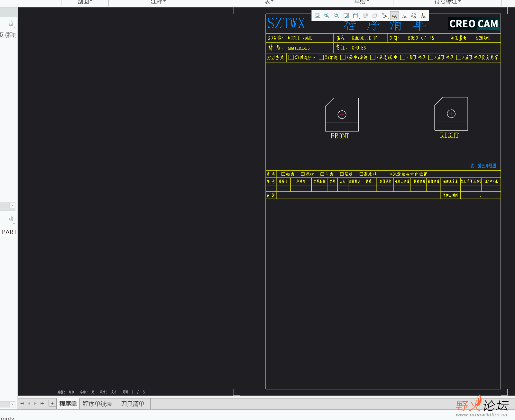Select the 总加工时间 table cell
This screenshot has height=420, width=515.
pos(450,195)
